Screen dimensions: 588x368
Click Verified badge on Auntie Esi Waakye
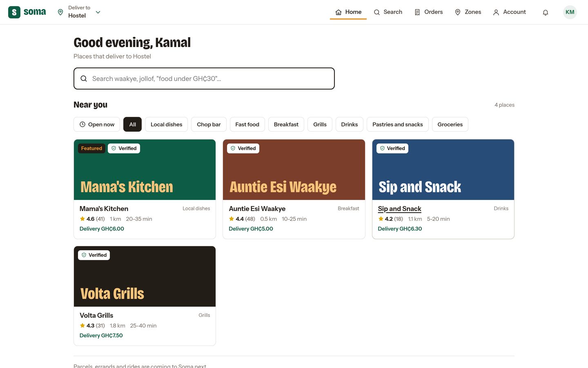[243, 148]
